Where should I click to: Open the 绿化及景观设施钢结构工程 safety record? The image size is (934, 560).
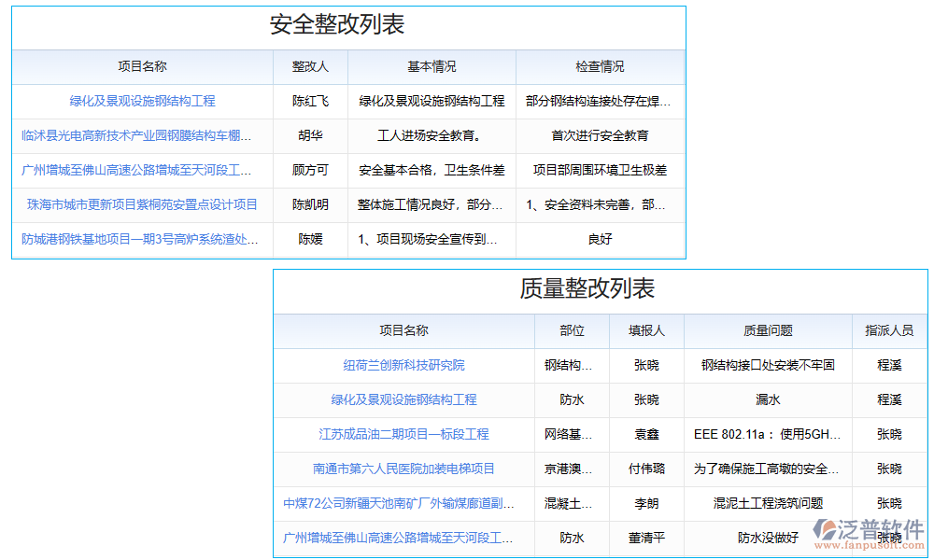tap(141, 101)
